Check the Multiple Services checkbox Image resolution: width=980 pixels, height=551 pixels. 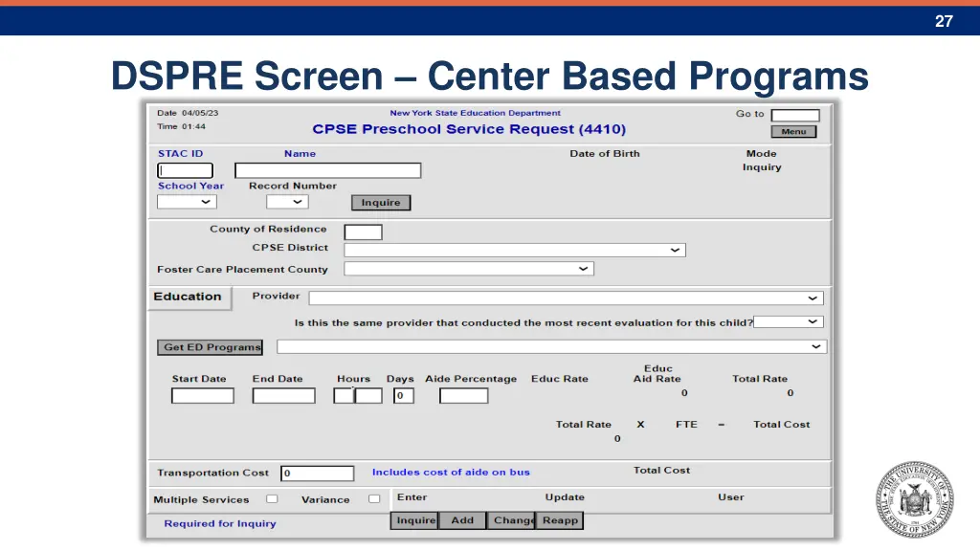[x=272, y=498]
